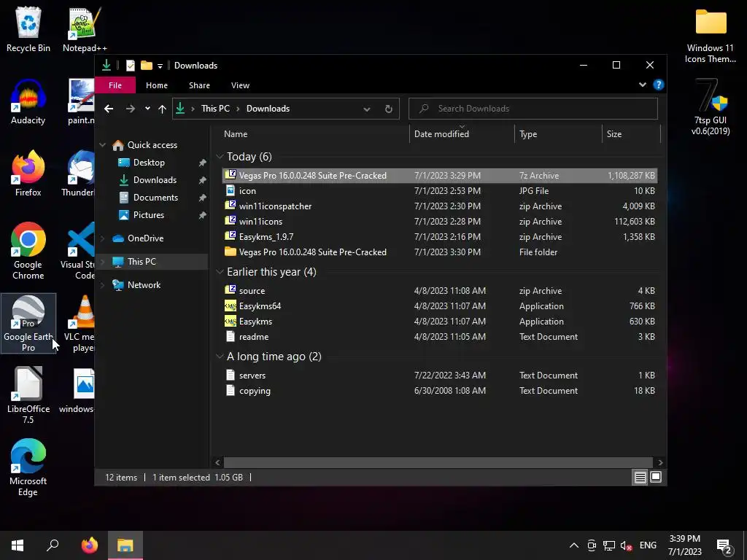
Task: Click the ENG language indicator
Action: click(x=648, y=545)
